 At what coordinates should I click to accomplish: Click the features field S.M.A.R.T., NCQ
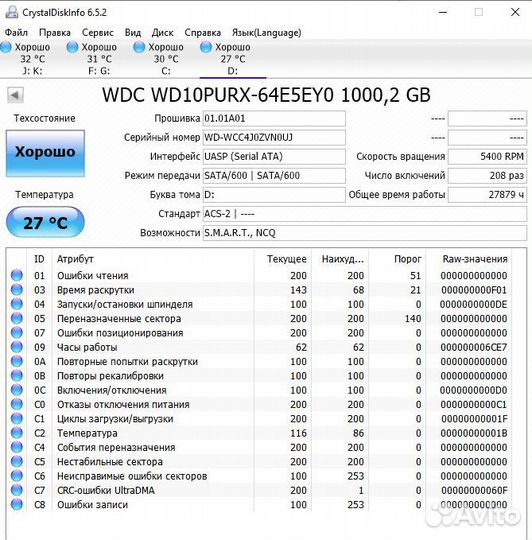click(x=365, y=233)
